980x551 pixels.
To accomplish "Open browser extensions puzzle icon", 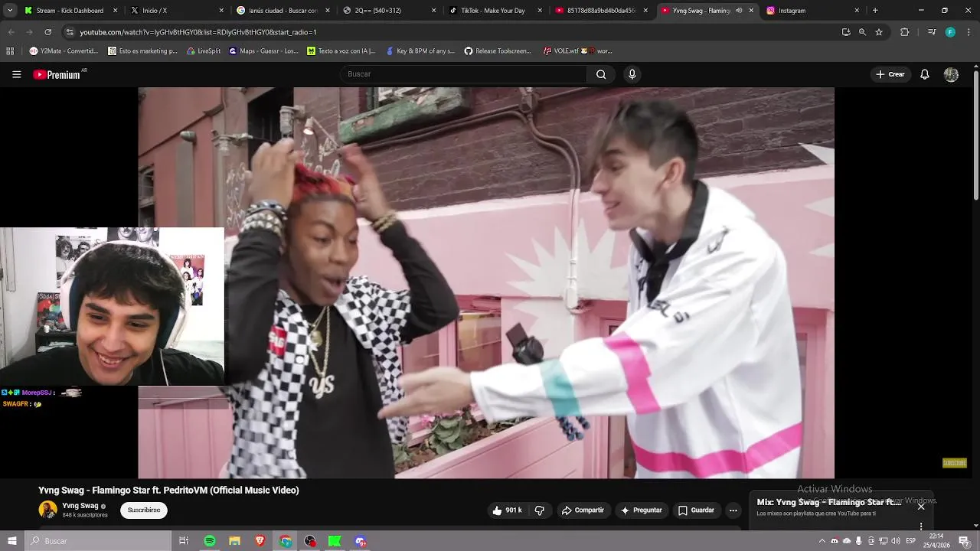I will tap(905, 32).
